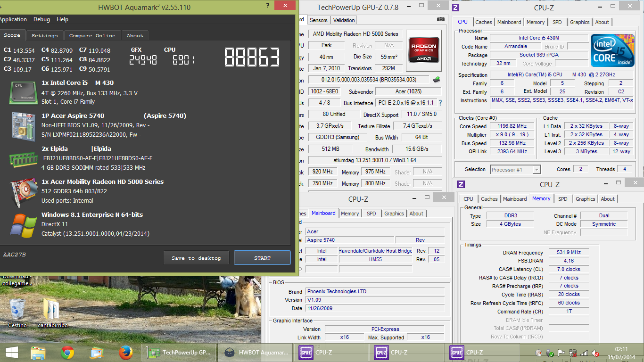Click the network signal tray icon
This screenshot has width=644, height=362.
click(584, 353)
